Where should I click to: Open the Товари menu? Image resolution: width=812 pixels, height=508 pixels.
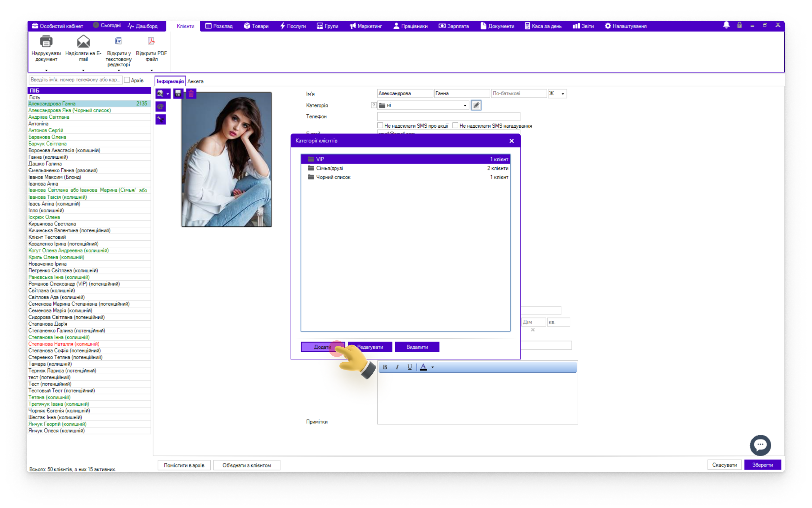(x=256, y=26)
